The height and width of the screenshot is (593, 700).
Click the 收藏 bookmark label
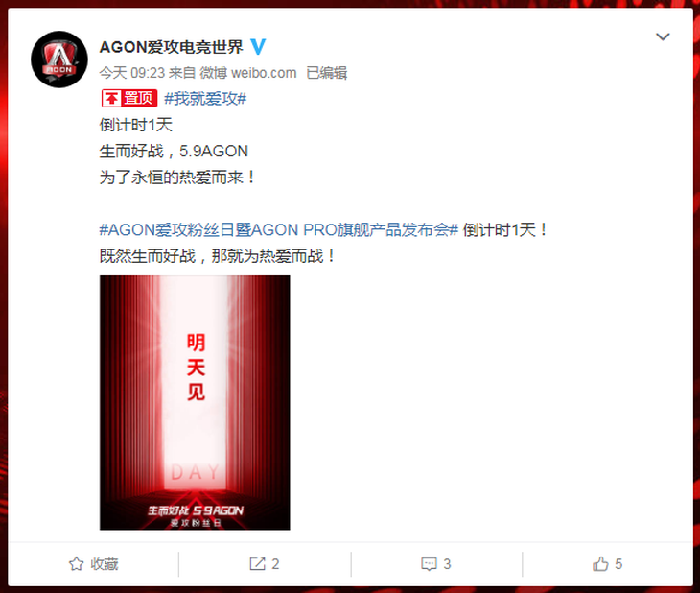(105, 564)
